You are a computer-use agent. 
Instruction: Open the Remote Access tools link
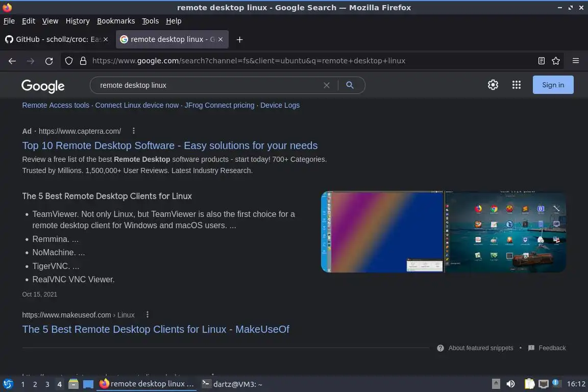coord(56,106)
